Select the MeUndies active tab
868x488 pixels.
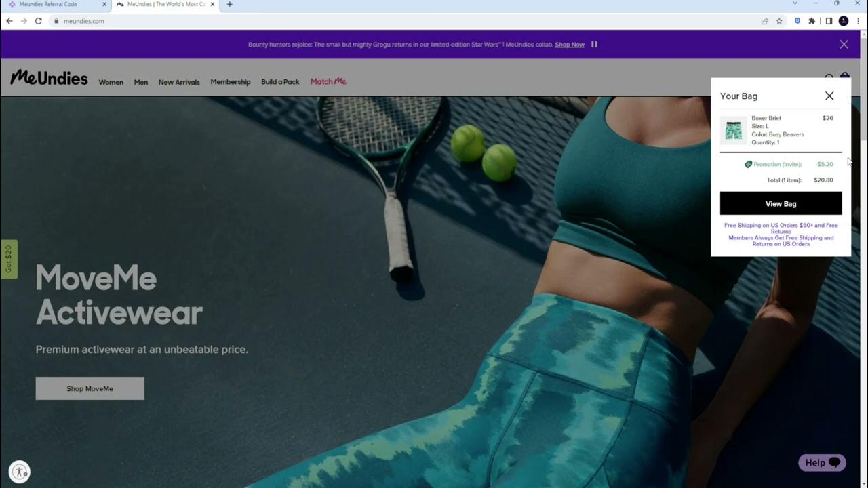(165, 4)
